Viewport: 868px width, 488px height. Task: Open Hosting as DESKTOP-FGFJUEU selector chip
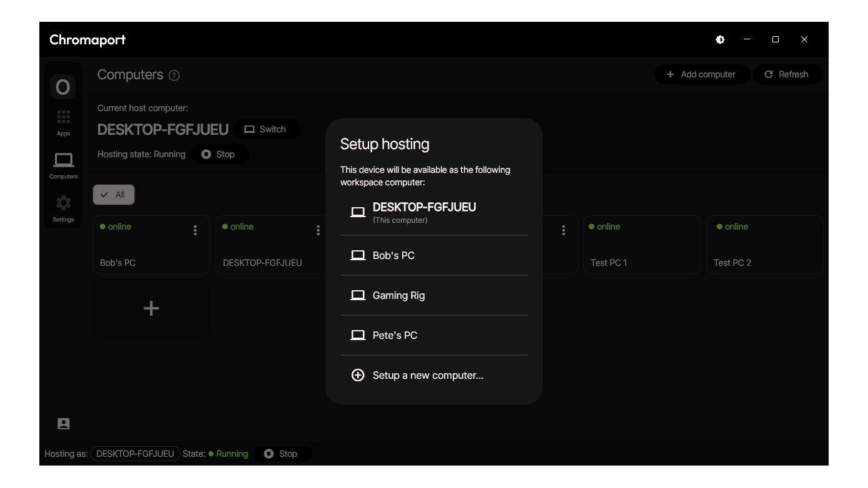(135, 454)
